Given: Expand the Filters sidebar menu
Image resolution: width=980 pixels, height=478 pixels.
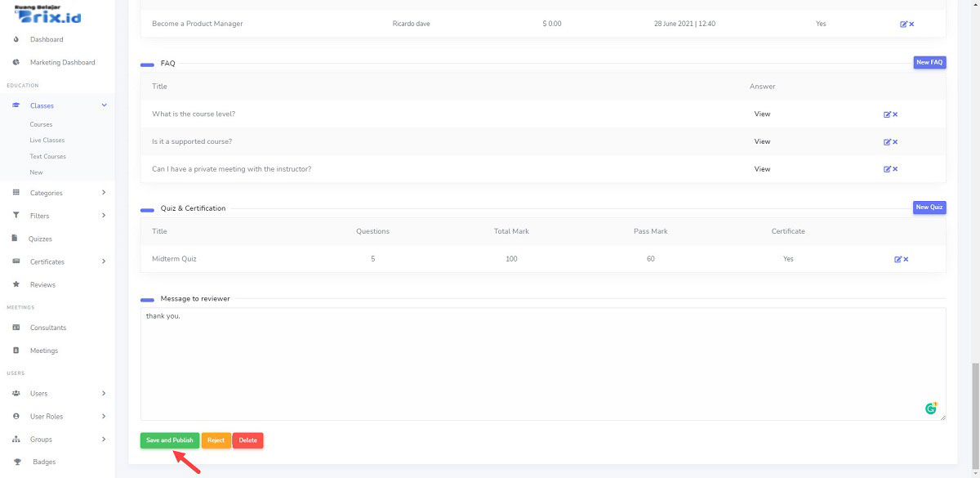Looking at the screenshot, I should [x=104, y=216].
